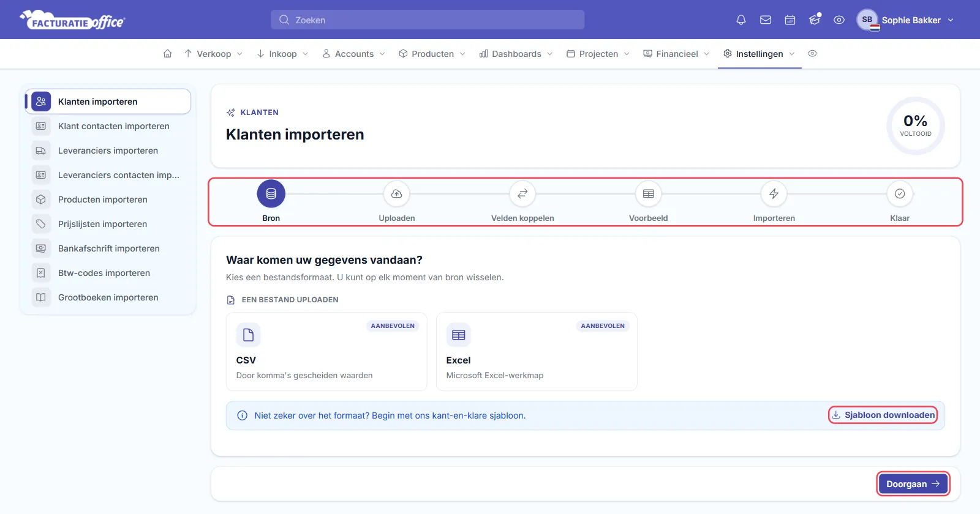Click the Projecten chevron arrow

[x=627, y=54]
